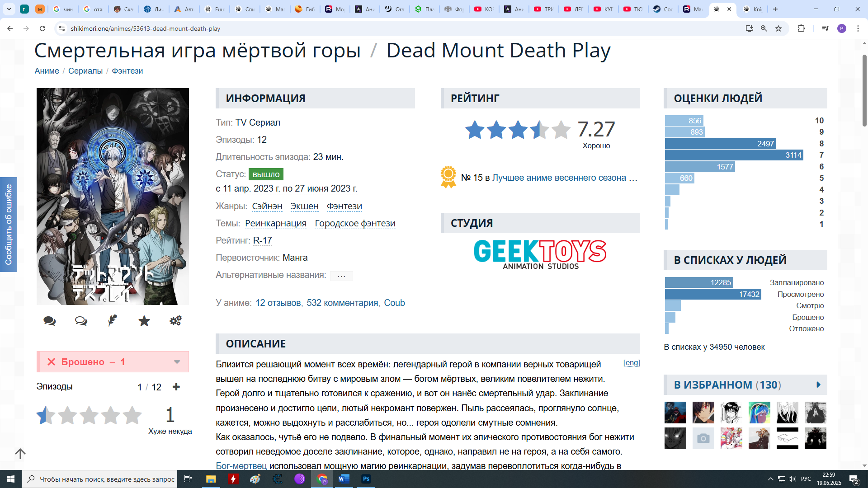Click the media control icon in Chrome toolbar
868x488 pixels.
click(826, 28)
